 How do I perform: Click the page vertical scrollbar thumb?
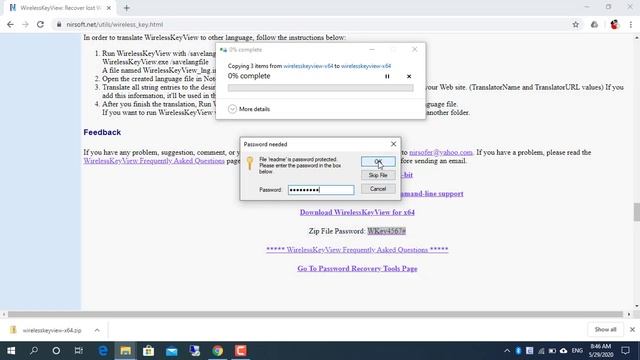[636, 212]
